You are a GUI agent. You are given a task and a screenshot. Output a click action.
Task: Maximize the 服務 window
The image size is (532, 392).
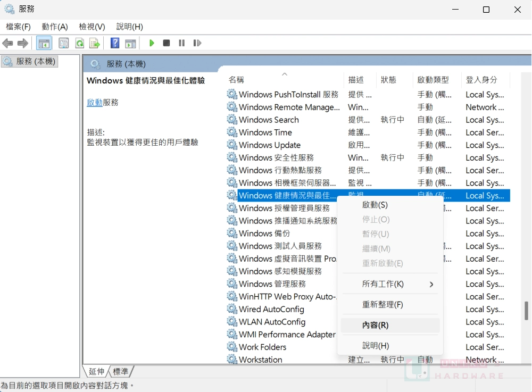[x=486, y=10]
